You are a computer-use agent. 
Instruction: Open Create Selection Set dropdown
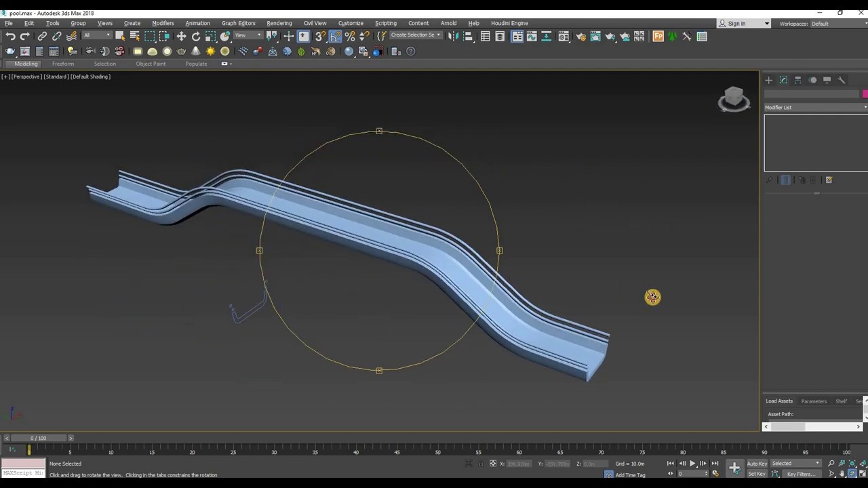[416, 35]
